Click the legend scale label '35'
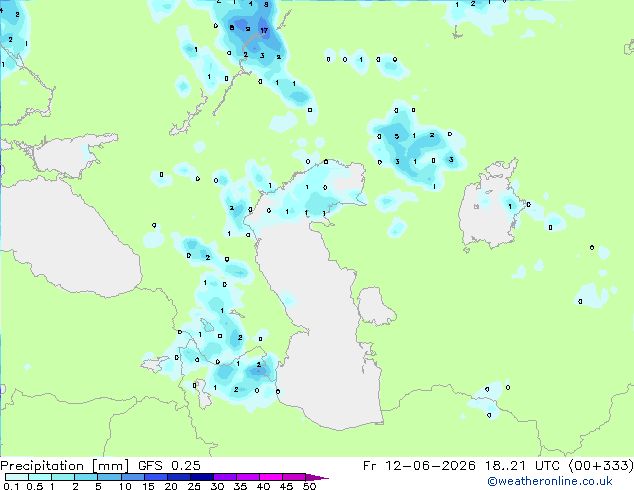The width and height of the screenshot is (634, 490). [x=240, y=486]
